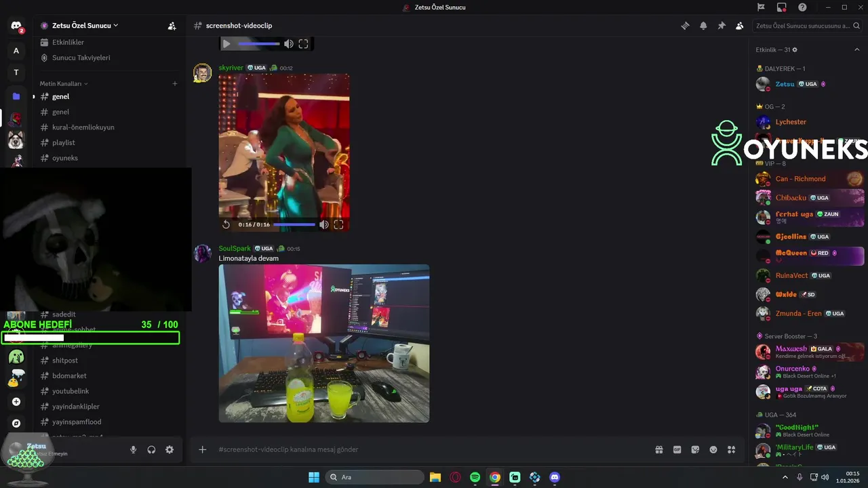Select the husky dog avatar server

[16, 140]
